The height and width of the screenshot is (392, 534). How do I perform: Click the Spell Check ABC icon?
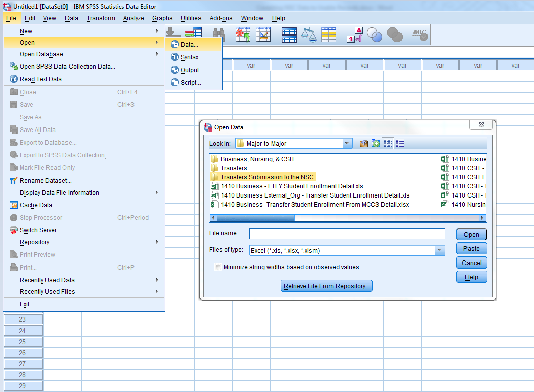420,35
